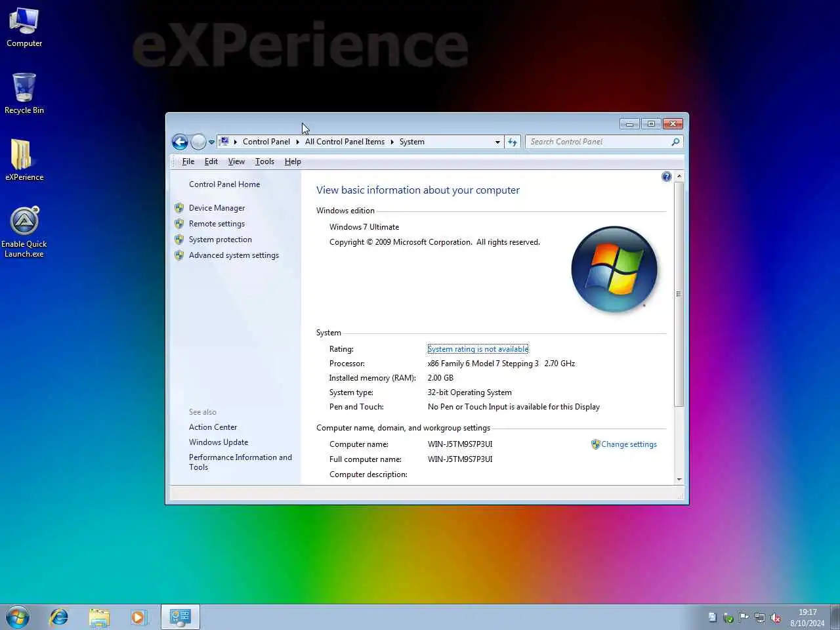Select the Windows 7 Ultimate text
The width and height of the screenshot is (840, 630).
[x=364, y=227]
